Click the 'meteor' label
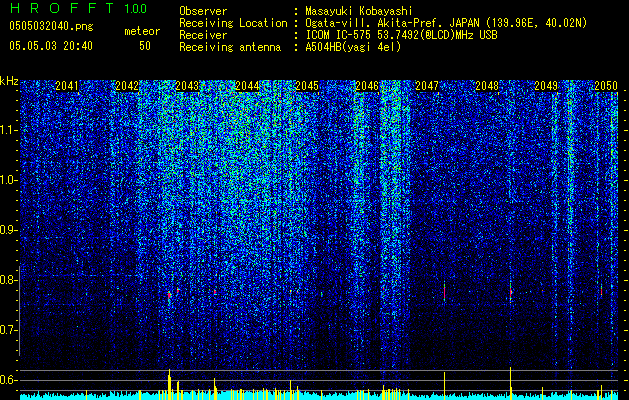629x400 pixels. pos(142,31)
